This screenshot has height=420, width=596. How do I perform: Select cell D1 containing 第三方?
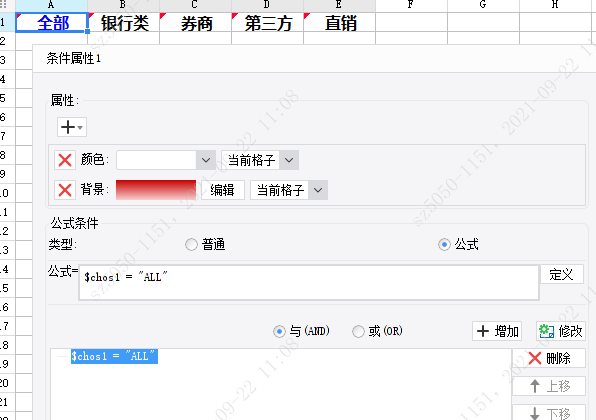point(268,23)
